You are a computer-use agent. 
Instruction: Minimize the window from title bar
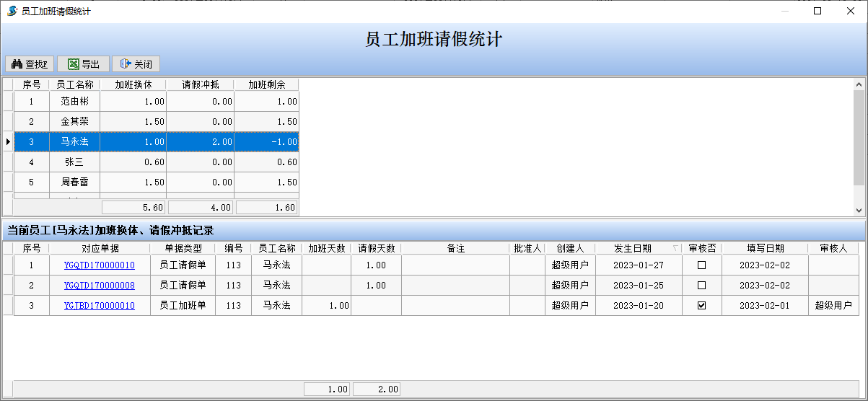pyautogui.click(x=784, y=12)
